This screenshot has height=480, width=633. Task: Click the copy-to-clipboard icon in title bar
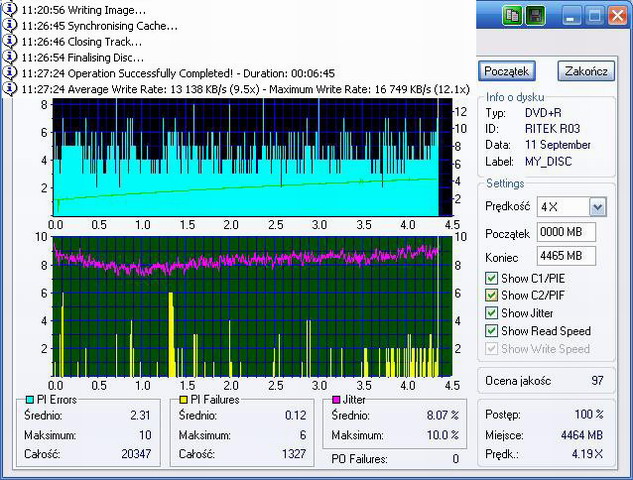click(x=512, y=16)
